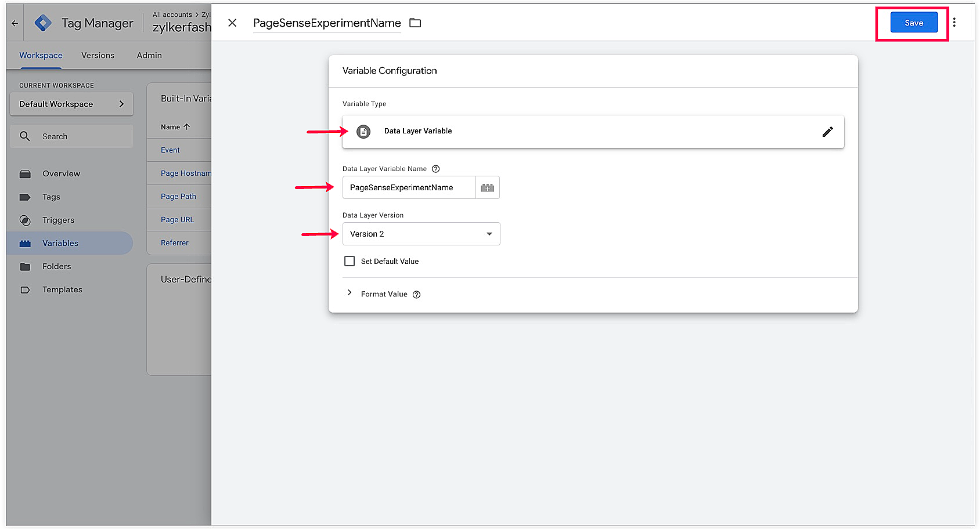Click the Save button
The width and height of the screenshot is (980, 529).
[x=914, y=23]
